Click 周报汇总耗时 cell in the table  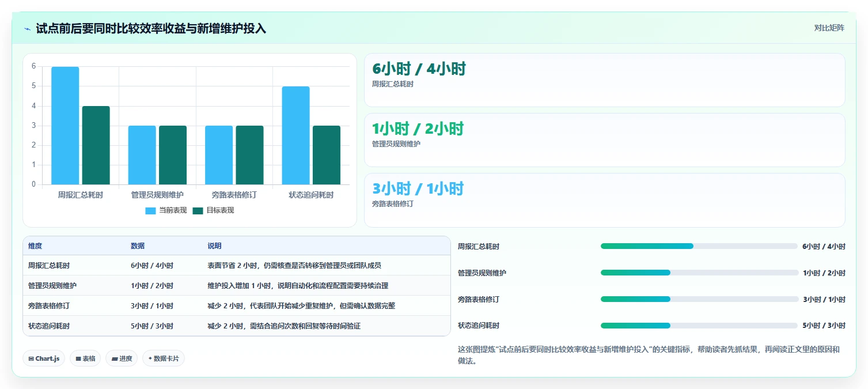click(x=49, y=266)
